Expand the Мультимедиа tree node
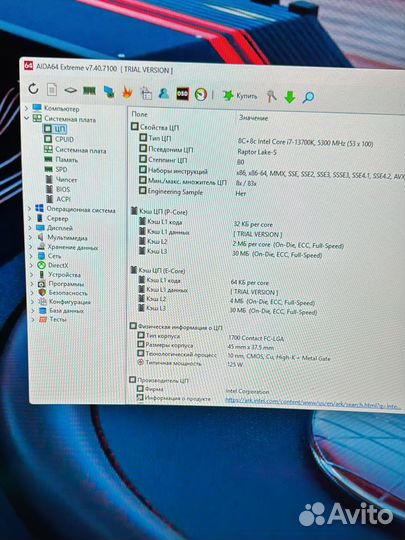Viewport: 405px width, 540px height. point(30,237)
